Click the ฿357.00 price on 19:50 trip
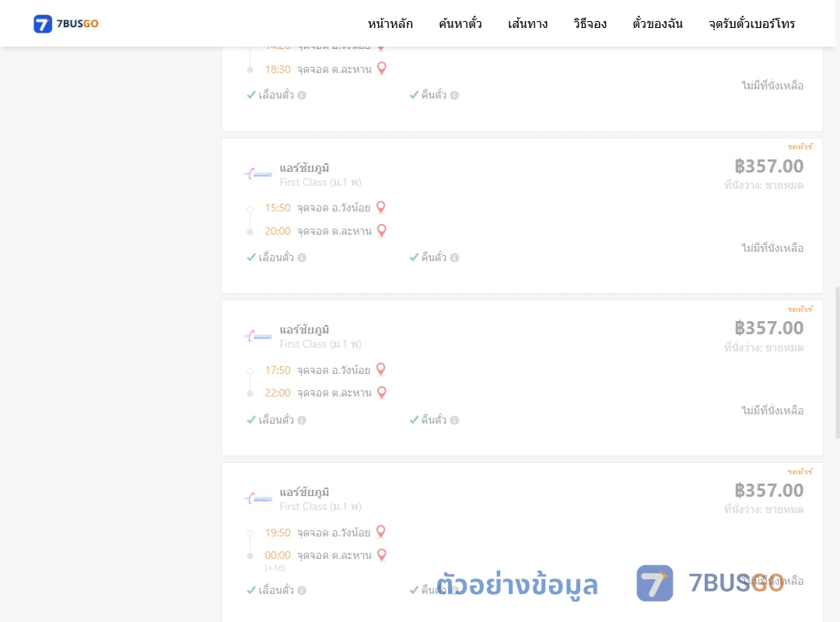 pyautogui.click(x=768, y=490)
